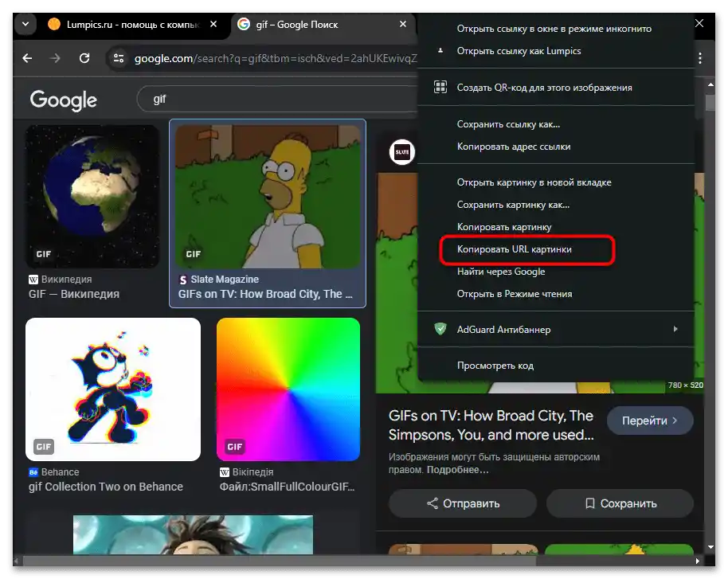The image size is (728, 579).
Task: Close the browser window with X
Action: point(699,23)
